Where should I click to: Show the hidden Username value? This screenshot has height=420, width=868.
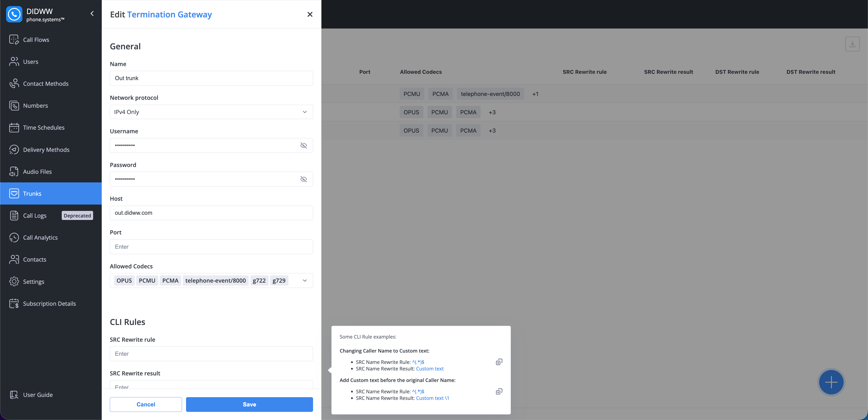(x=303, y=146)
